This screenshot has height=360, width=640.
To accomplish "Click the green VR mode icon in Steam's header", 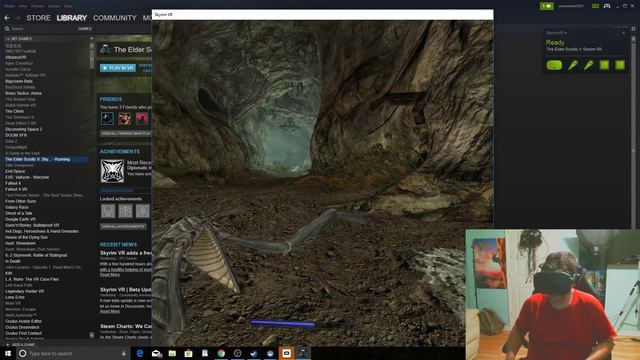I will (596, 6).
